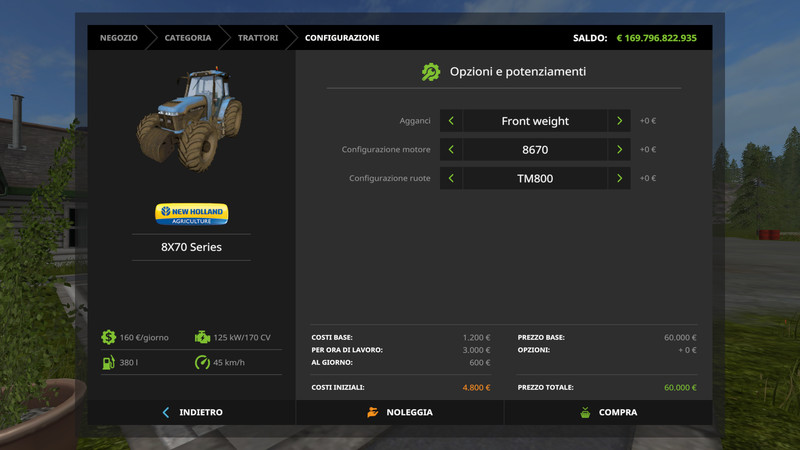Return to Trattori breadcrumb
This screenshot has width=800, height=450.
258,38
